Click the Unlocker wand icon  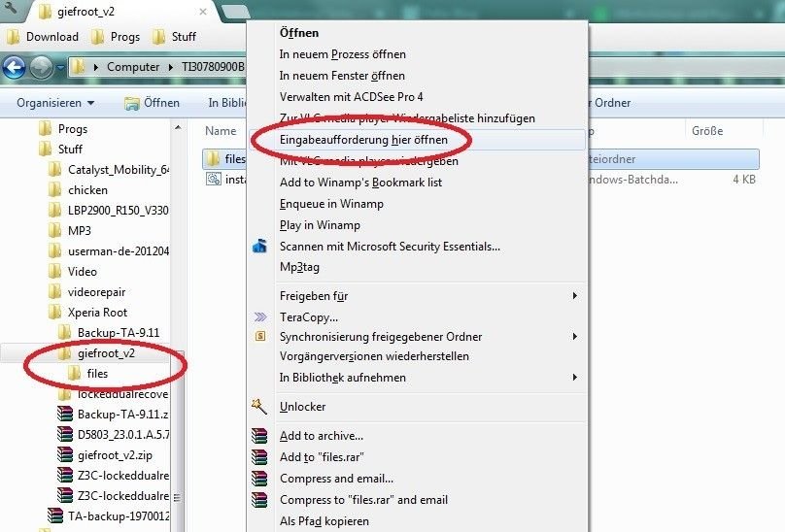pyautogui.click(x=259, y=407)
